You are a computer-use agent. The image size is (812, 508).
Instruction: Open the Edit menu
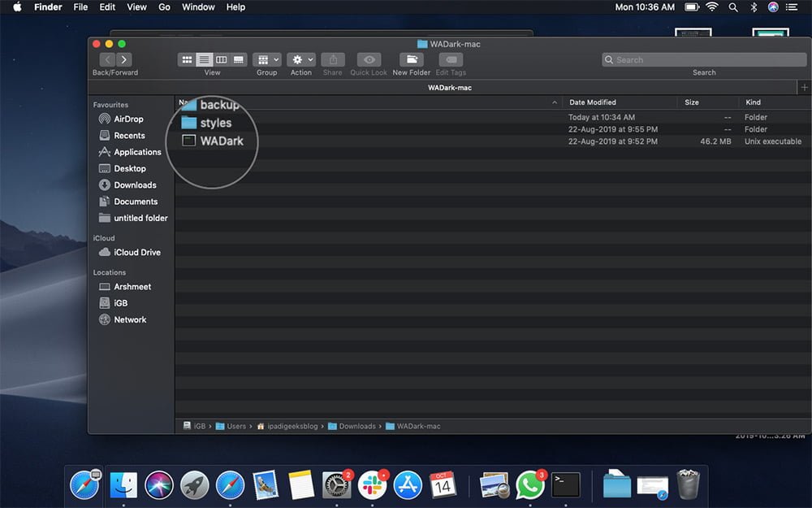tap(107, 7)
